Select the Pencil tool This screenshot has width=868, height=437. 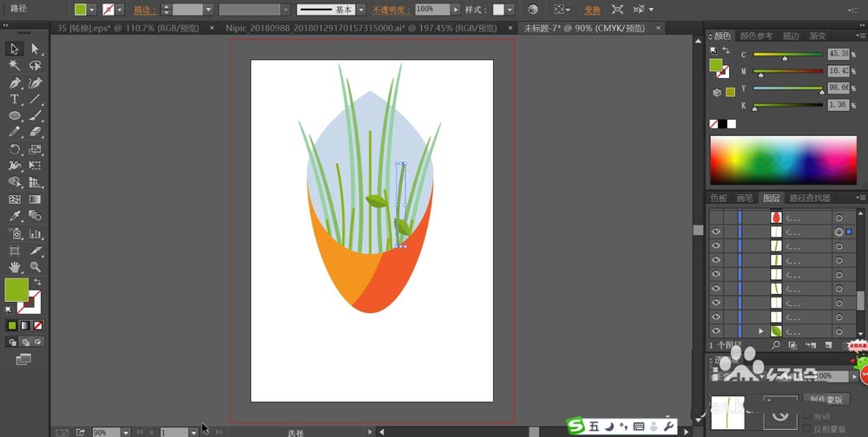click(15, 132)
